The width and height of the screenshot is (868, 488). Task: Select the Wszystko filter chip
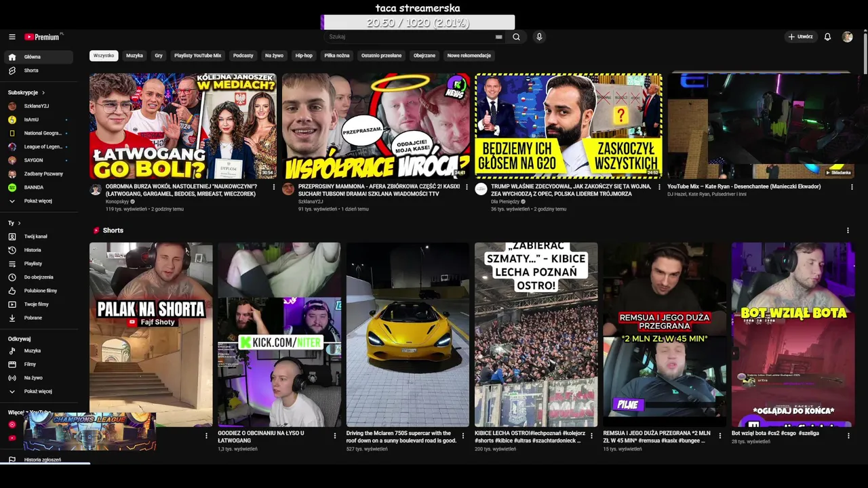tap(104, 56)
